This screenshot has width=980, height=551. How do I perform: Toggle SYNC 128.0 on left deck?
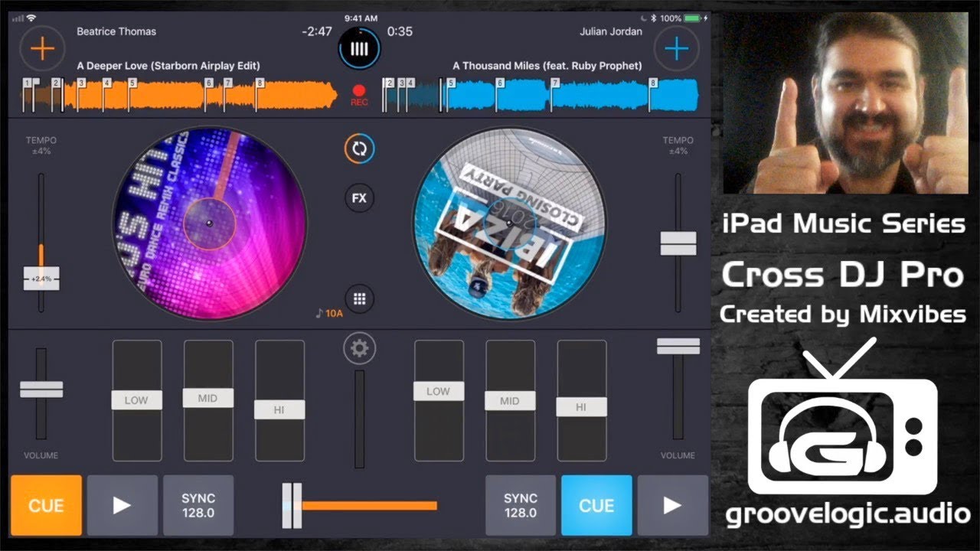[198, 505]
